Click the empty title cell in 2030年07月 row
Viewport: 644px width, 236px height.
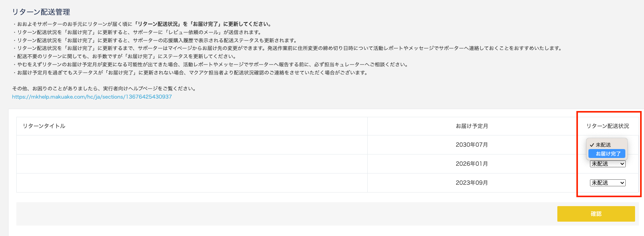(192, 145)
